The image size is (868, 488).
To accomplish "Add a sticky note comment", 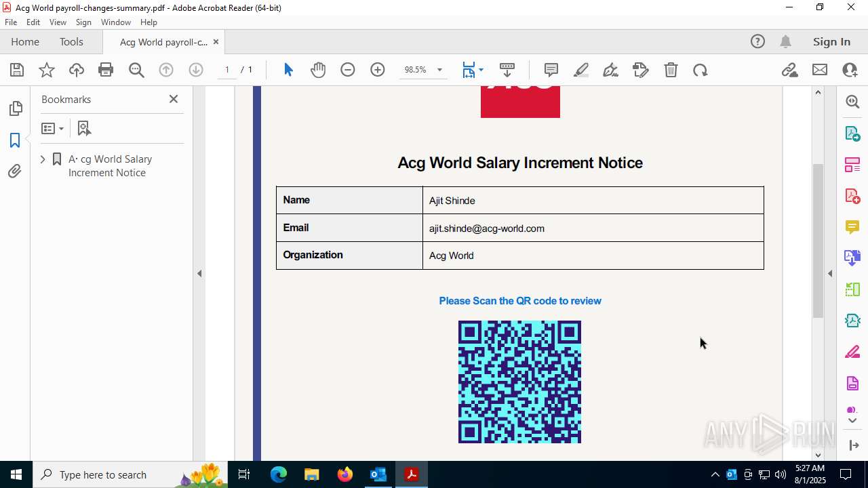I will pyautogui.click(x=551, y=70).
